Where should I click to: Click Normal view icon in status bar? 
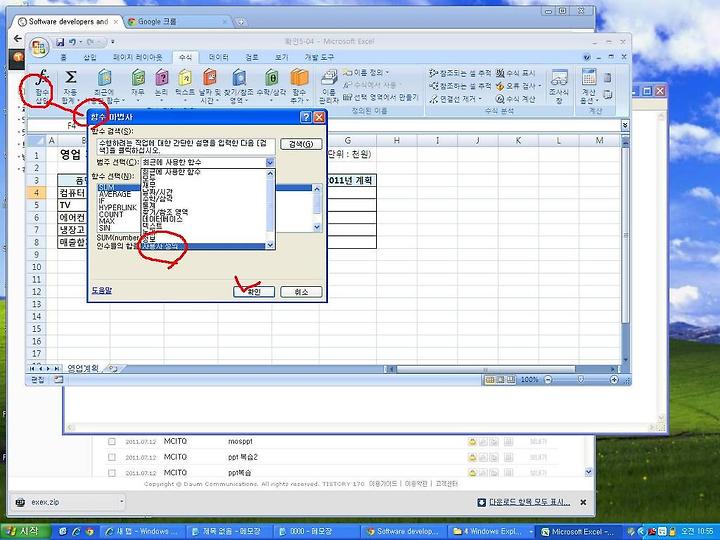[490, 380]
